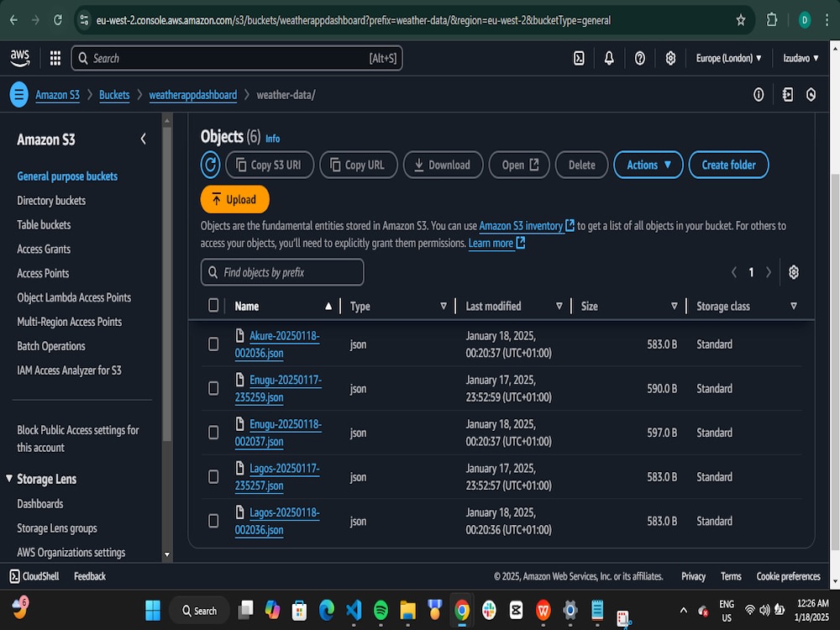The image size is (840, 630).
Task: Open the Buckets breadcrumb link
Action: (x=114, y=95)
